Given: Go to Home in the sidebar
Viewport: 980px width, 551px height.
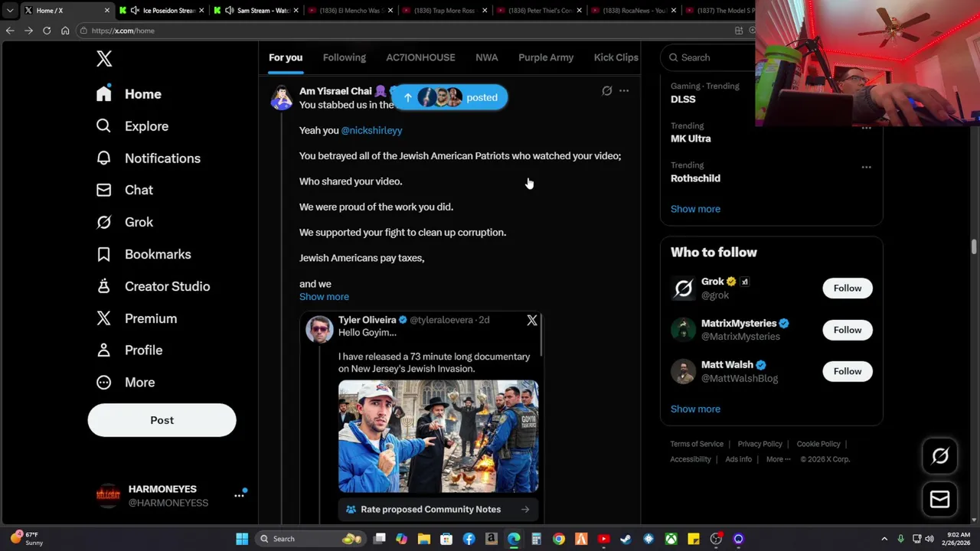Looking at the screenshot, I should click(129, 94).
